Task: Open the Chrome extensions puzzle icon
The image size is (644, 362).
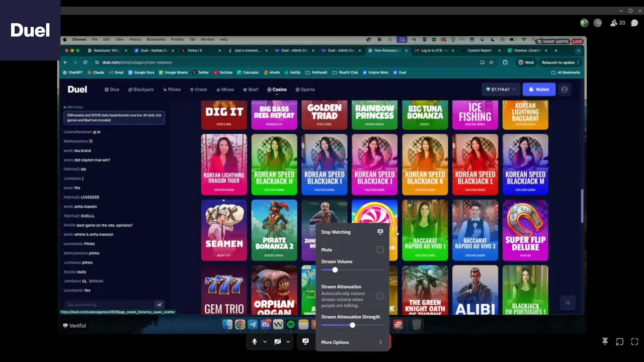Action: [505, 62]
